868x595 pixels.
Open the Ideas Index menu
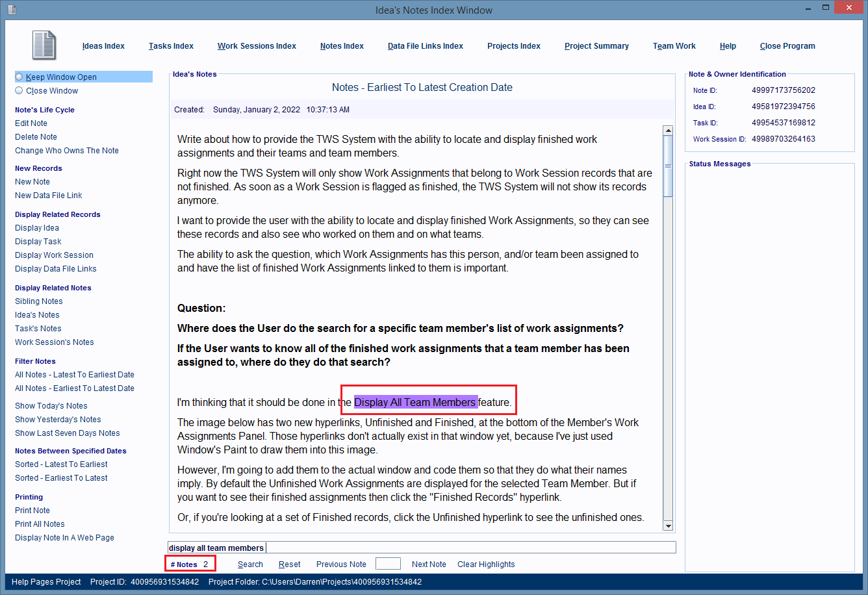point(103,46)
